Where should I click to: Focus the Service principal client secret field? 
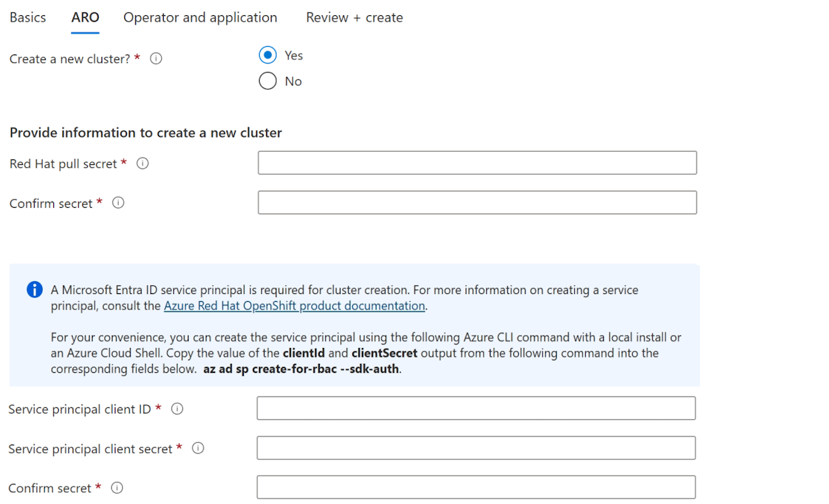coord(476,447)
